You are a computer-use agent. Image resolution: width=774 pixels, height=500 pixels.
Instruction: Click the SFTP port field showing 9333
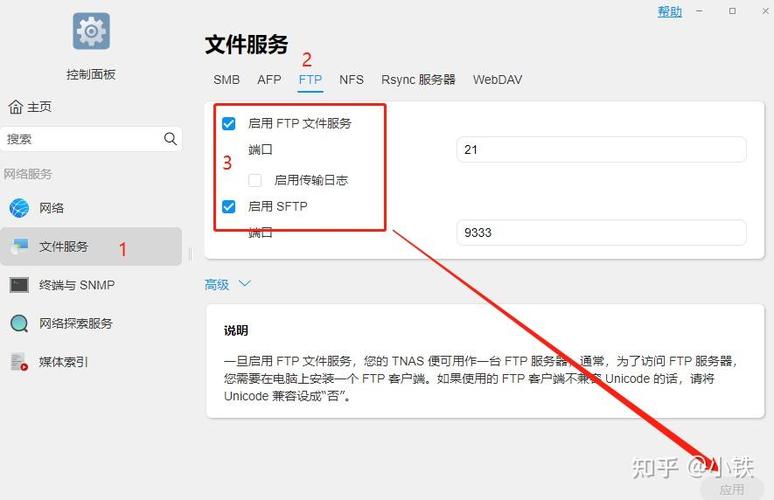coord(601,232)
